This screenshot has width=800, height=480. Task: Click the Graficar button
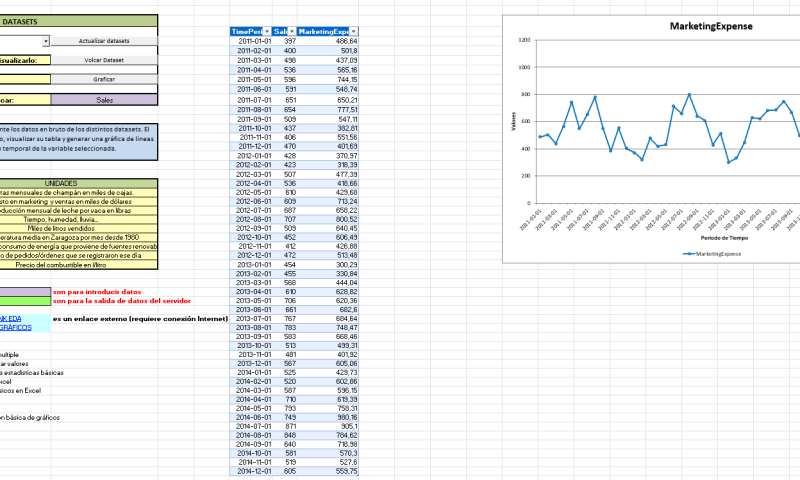[104, 79]
